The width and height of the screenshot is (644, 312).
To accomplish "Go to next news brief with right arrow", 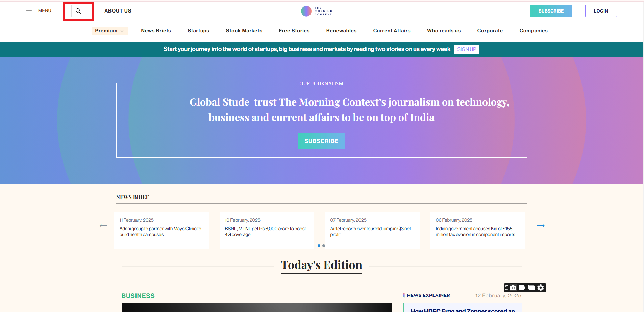I will [x=541, y=226].
